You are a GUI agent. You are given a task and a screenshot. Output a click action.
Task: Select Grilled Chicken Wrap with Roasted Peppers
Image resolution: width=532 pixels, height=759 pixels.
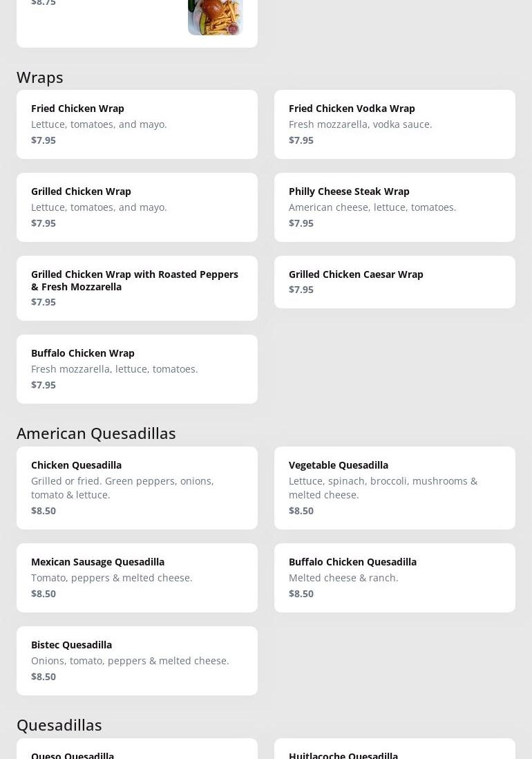137,288
